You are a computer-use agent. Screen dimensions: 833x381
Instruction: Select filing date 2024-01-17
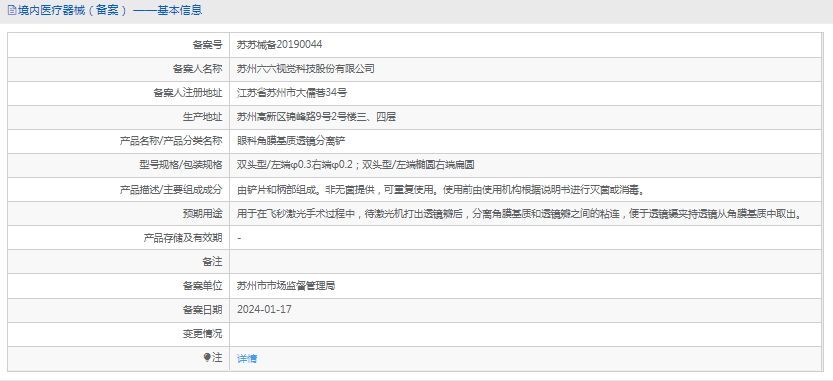pyautogui.click(x=264, y=309)
